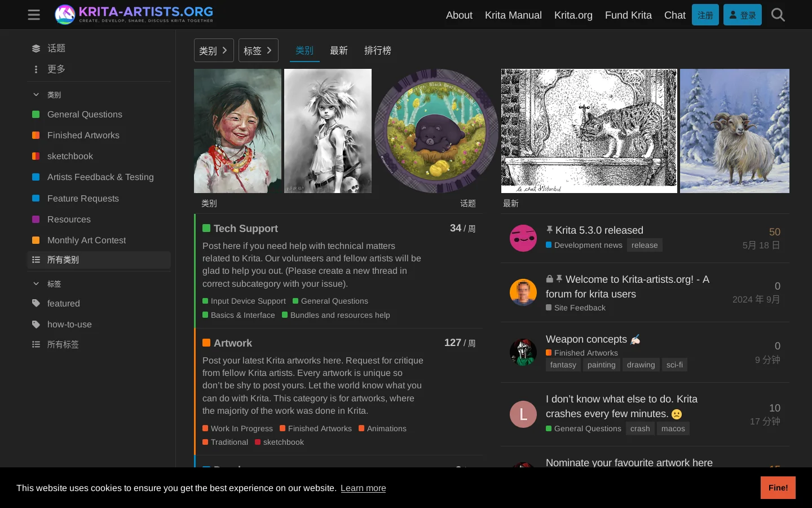Collapse the 类别 section in the sidebar
Screen dimensions: 812x508
(36, 95)
